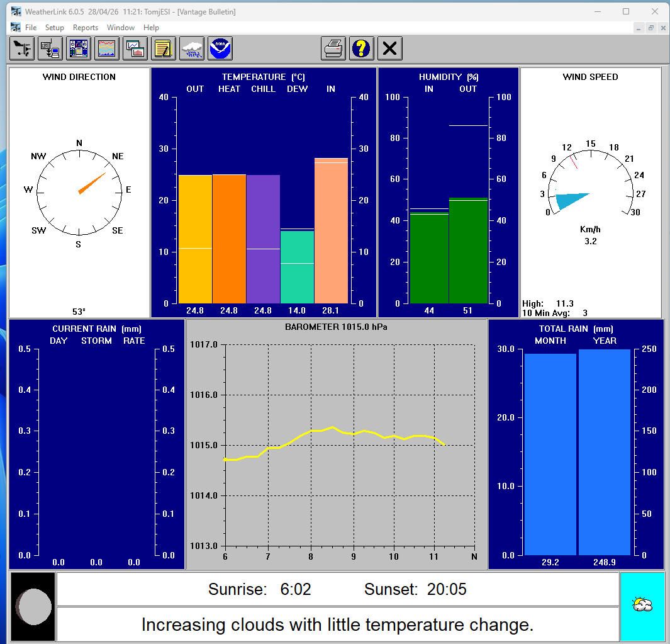Click the wind direction compass dial

pyautogui.click(x=79, y=191)
